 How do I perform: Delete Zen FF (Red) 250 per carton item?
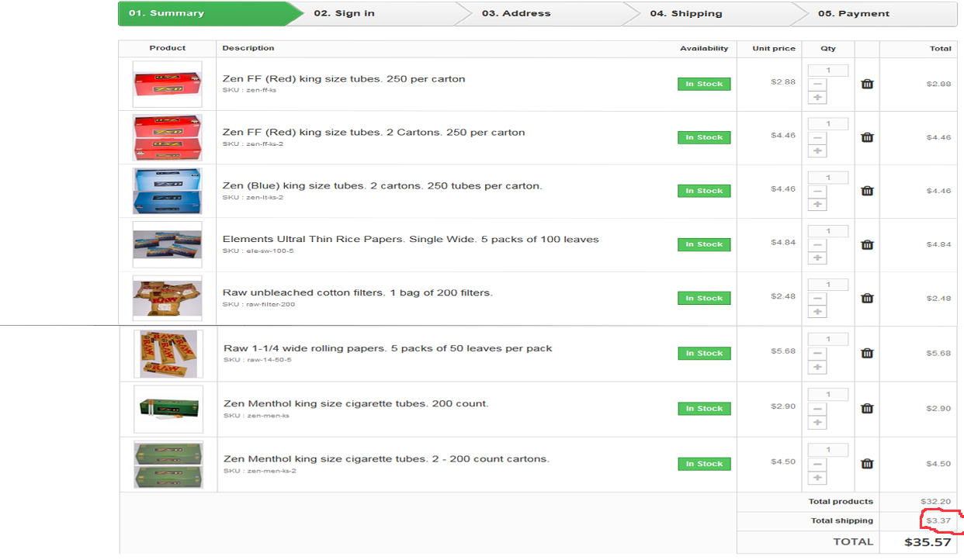coord(867,84)
